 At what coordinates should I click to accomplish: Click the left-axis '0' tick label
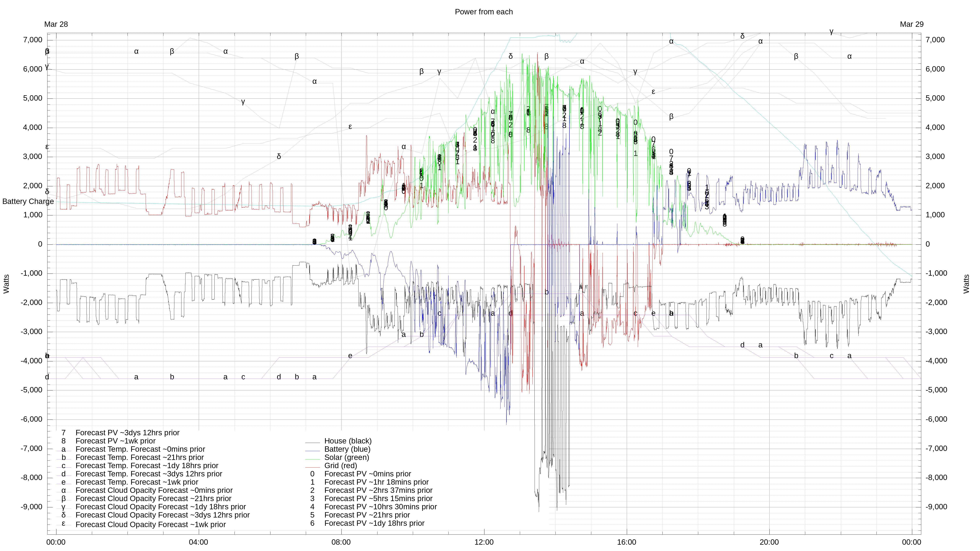(x=40, y=244)
